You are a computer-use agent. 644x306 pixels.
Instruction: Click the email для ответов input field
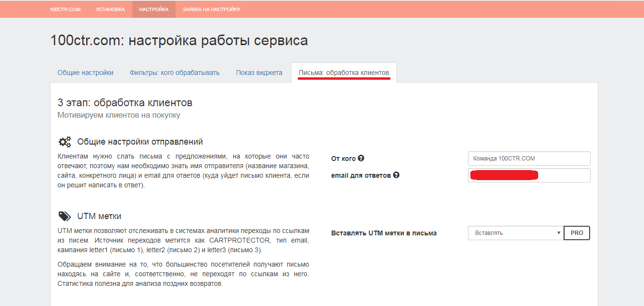coord(529,175)
